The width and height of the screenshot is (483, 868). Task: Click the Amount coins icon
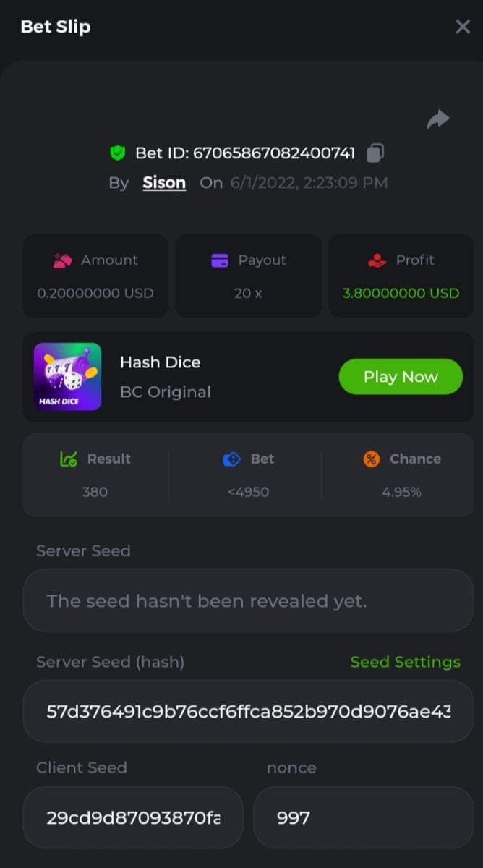pos(63,260)
